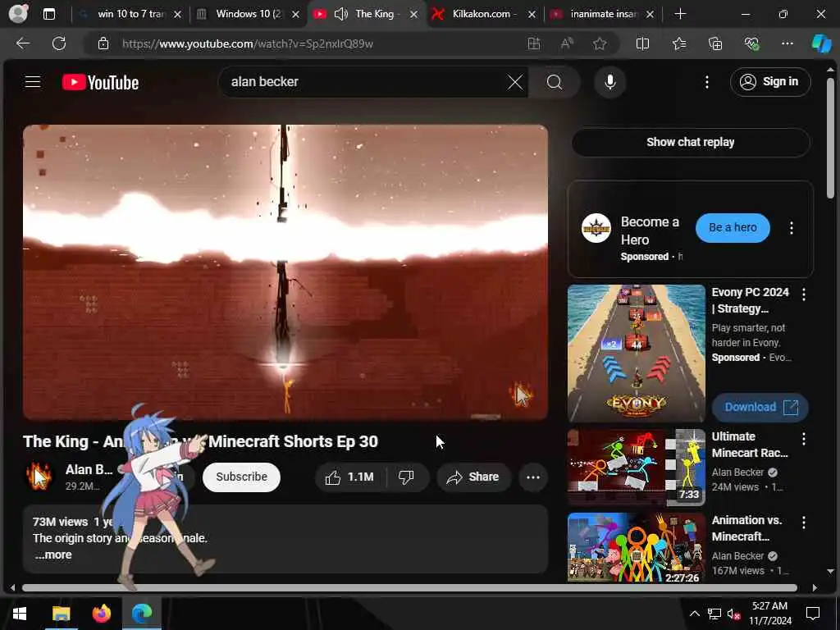The height and width of the screenshot is (630, 840).
Task: Open options for Animation vs. Minecraft video
Action: [x=804, y=523]
